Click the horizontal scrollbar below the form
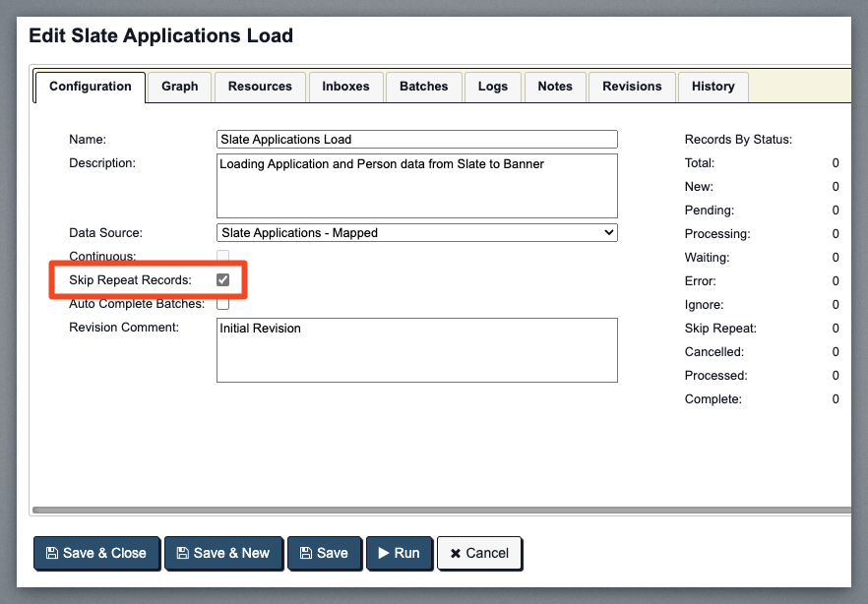 point(441,510)
